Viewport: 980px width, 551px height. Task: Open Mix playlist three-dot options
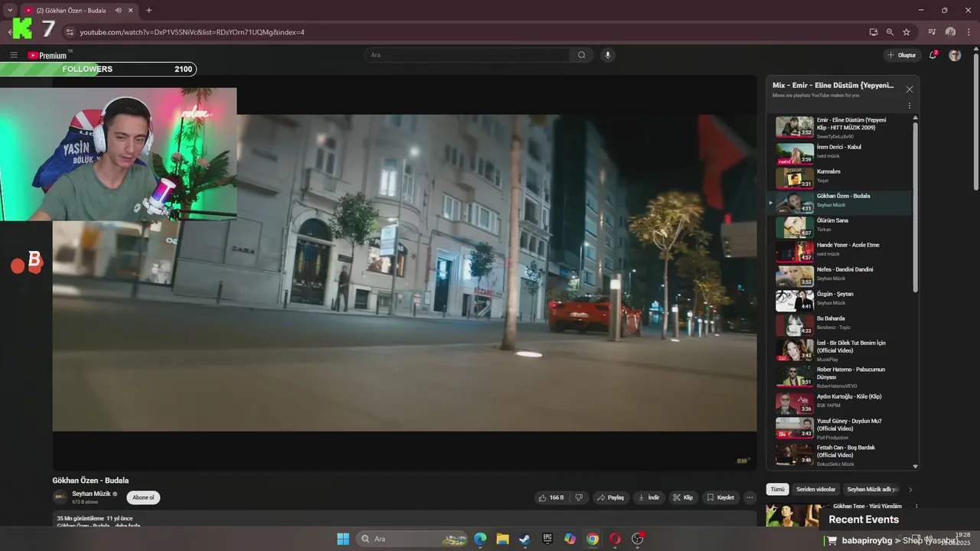point(910,106)
